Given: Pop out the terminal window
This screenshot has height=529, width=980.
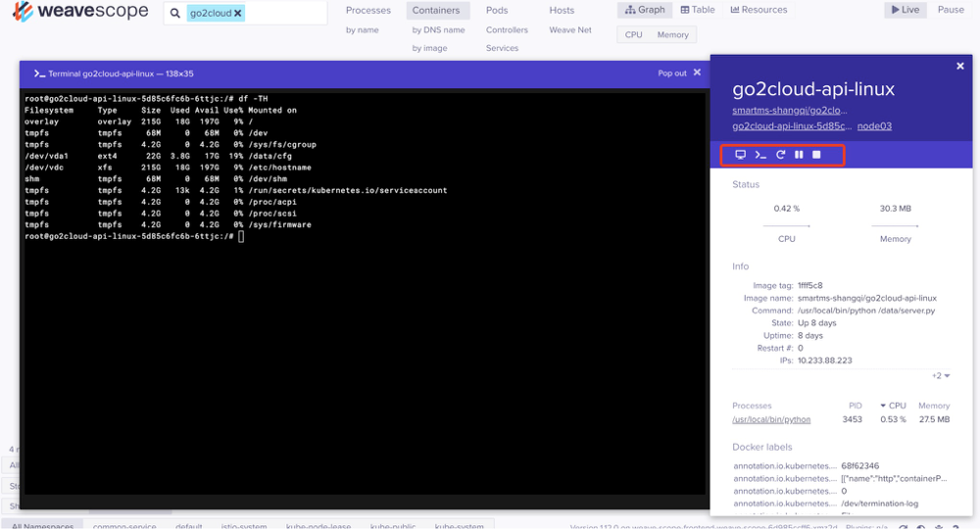Looking at the screenshot, I should 672,73.
